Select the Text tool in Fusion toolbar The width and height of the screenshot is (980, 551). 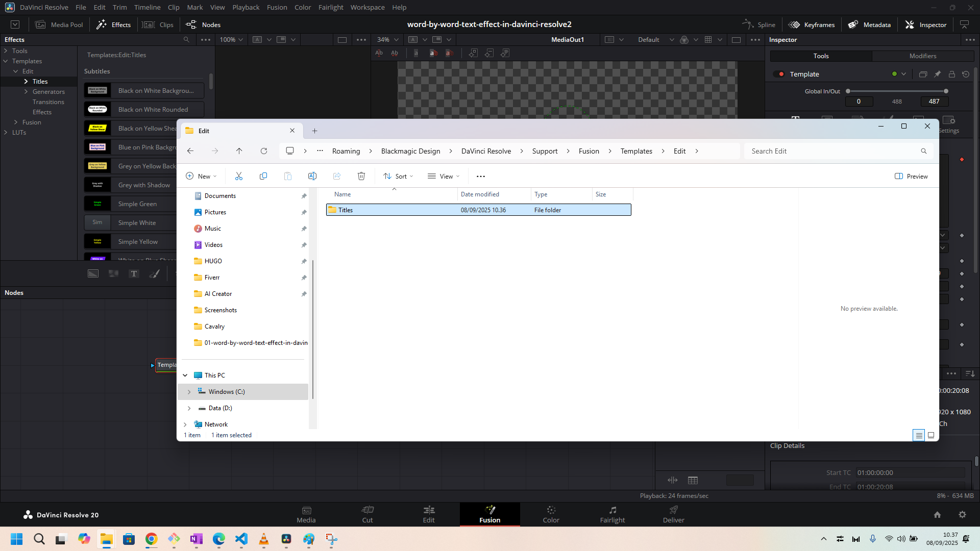coord(134,274)
